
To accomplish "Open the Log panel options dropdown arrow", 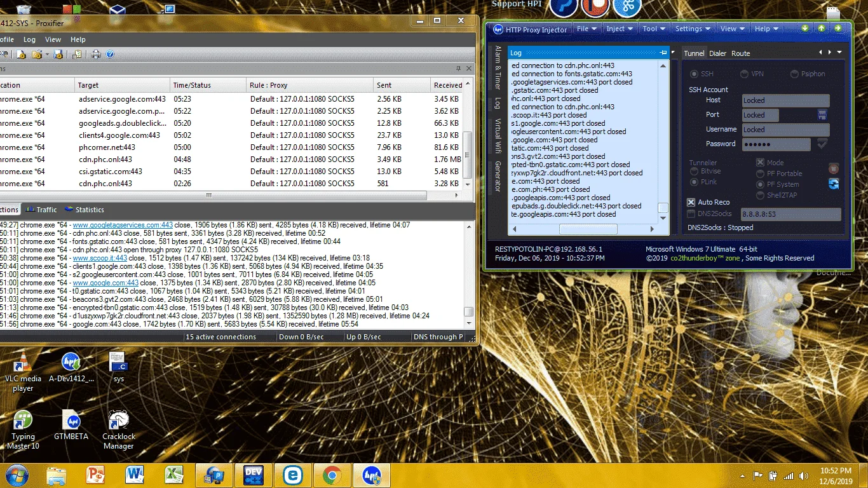I will pos(673,53).
